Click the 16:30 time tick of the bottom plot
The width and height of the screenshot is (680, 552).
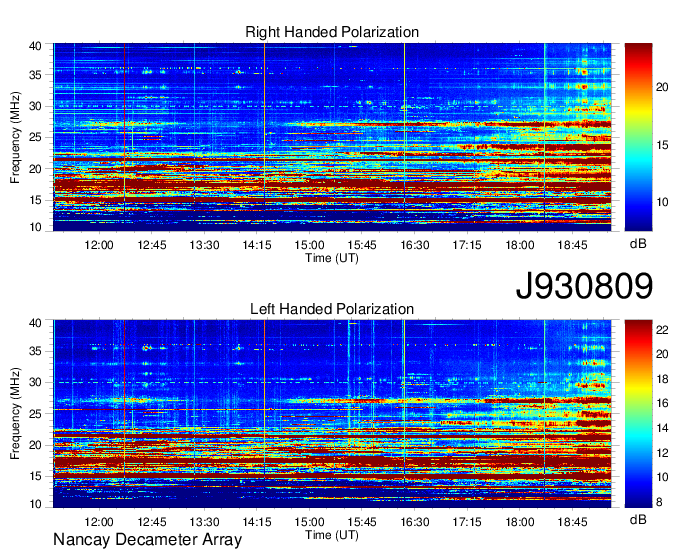click(x=415, y=522)
